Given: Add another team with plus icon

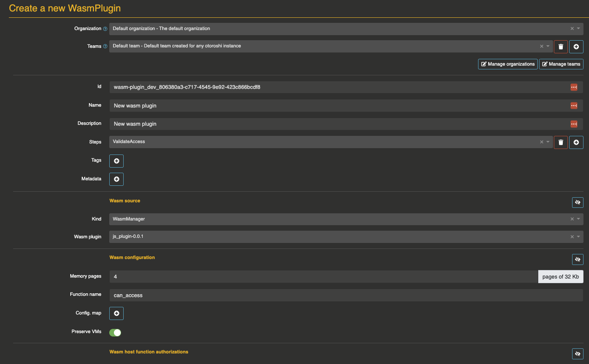Looking at the screenshot, I should [576, 47].
